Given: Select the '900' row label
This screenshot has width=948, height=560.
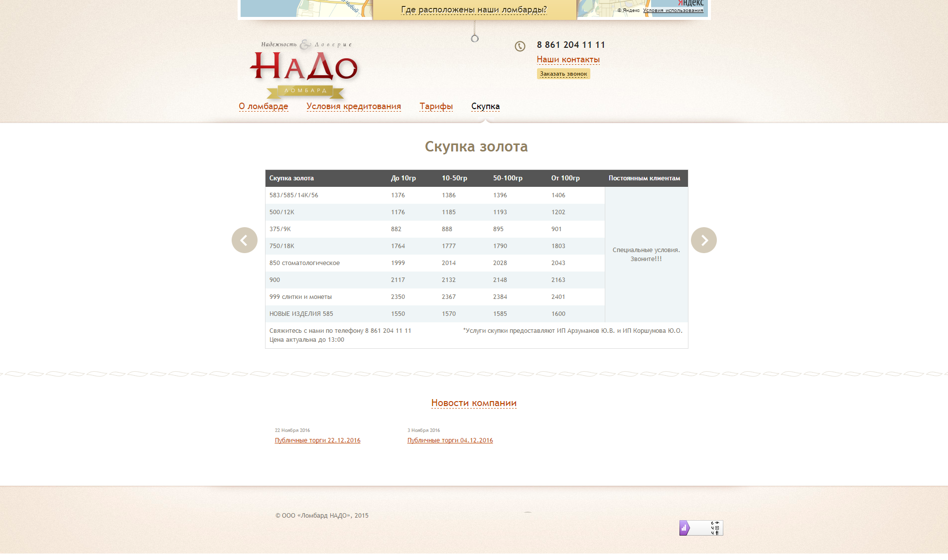Looking at the screenshot, I should [275, 280].
